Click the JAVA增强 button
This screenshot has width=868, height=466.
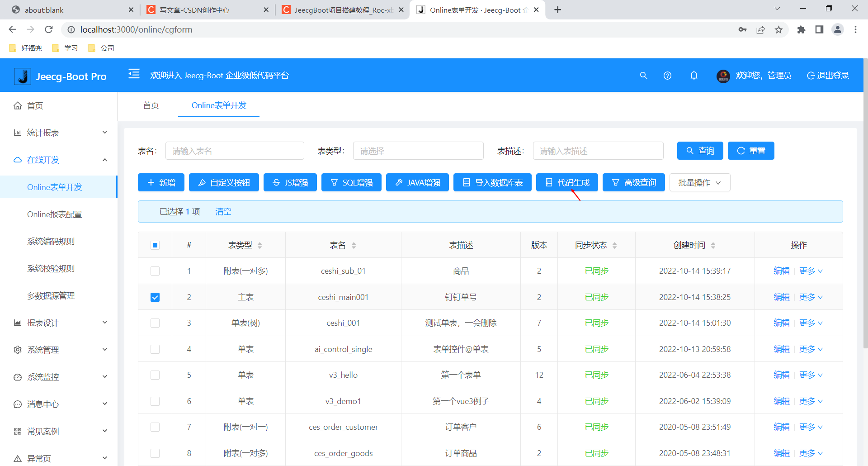(x=417, y=182)
